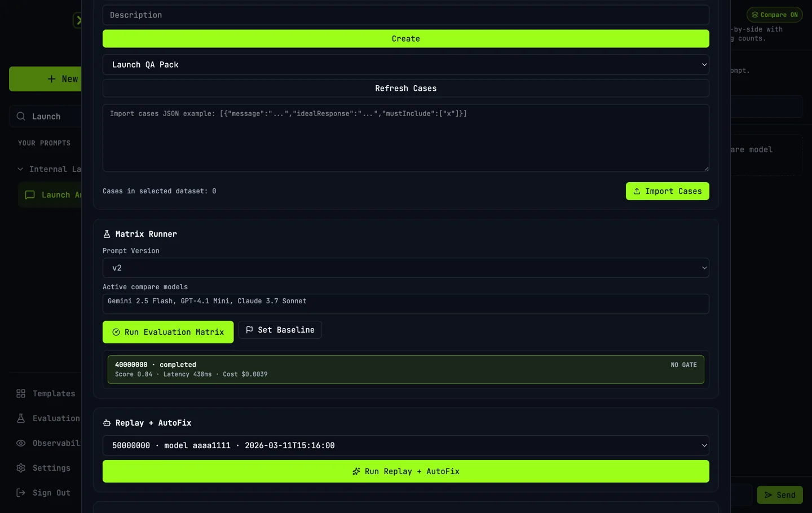Click the check-circle icon on Run Evaluation Matrix

click(116, 332)
